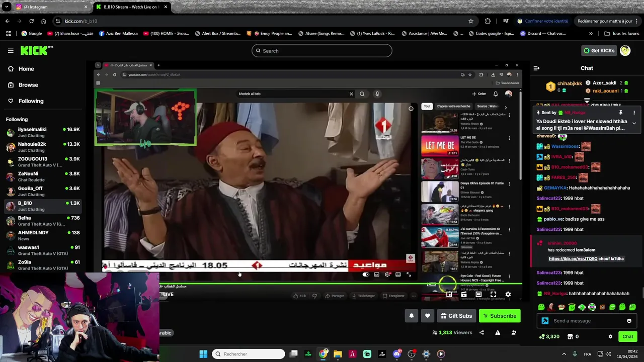Open the tab search dropdown arrow
The width and height of the screenshot is (644, 362).
[6, 7]
